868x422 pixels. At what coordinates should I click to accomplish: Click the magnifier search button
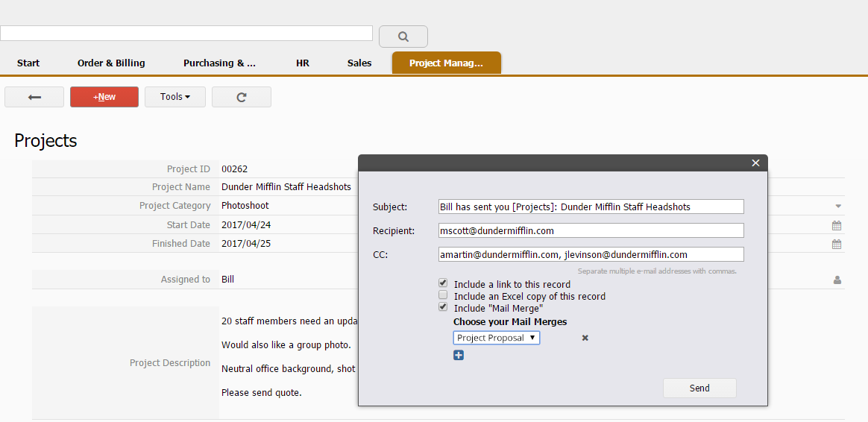403,37
